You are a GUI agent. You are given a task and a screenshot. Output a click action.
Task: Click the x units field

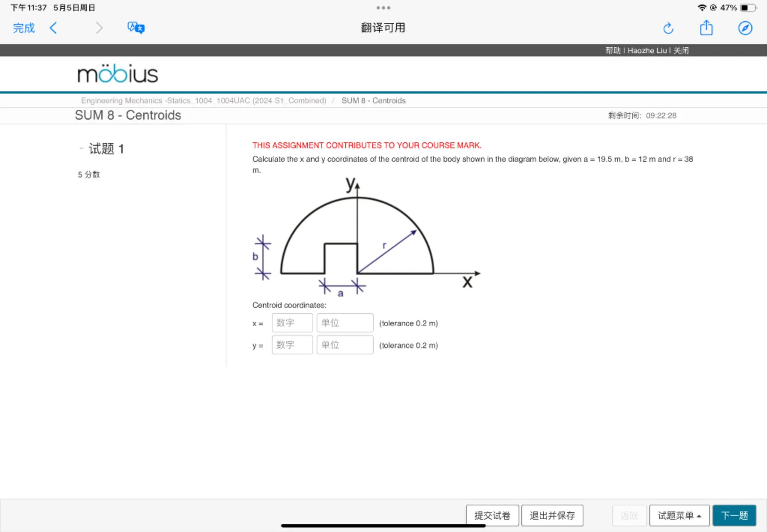click(345, 323)
